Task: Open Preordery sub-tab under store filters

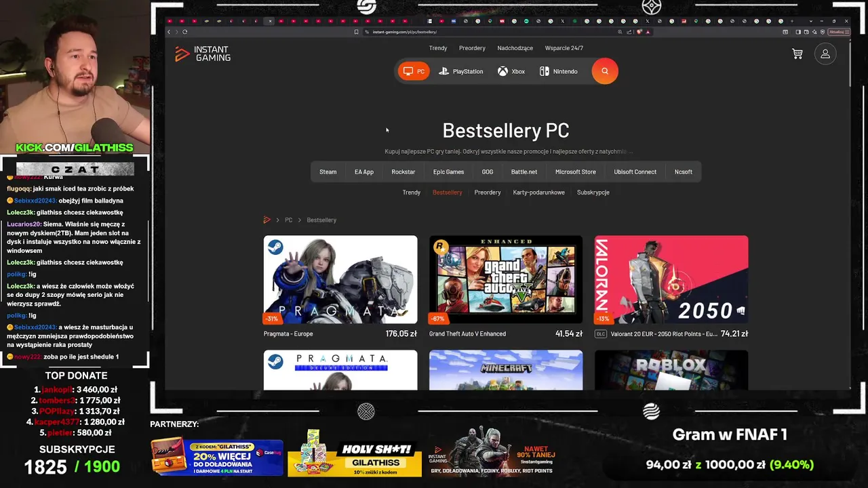Action: click(x=488, y=192)
